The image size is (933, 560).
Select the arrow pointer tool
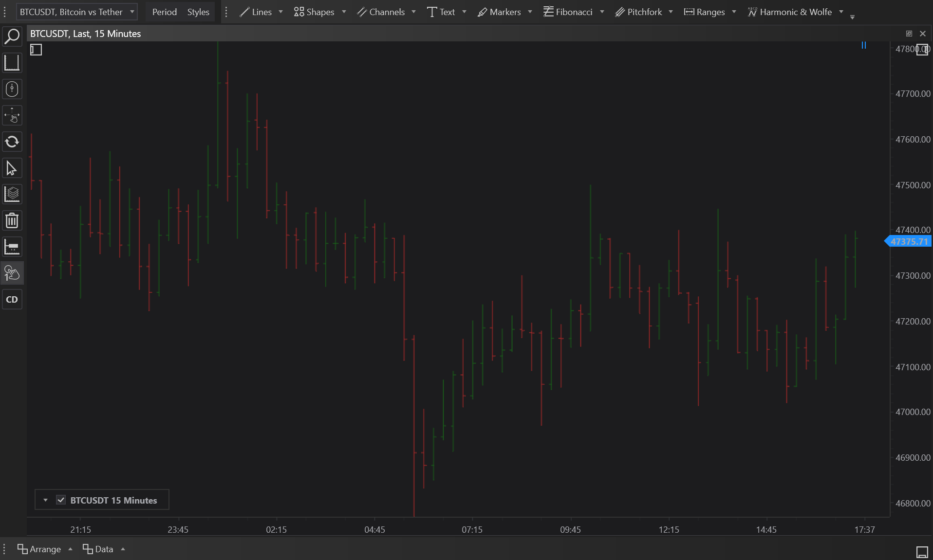[12, 168]
